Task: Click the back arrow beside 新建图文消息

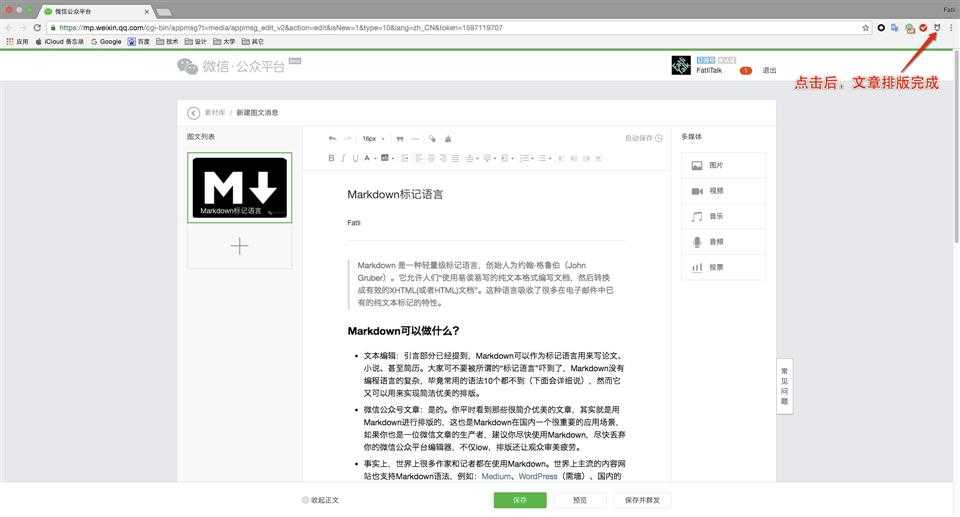Action: [x=193, y=113]
